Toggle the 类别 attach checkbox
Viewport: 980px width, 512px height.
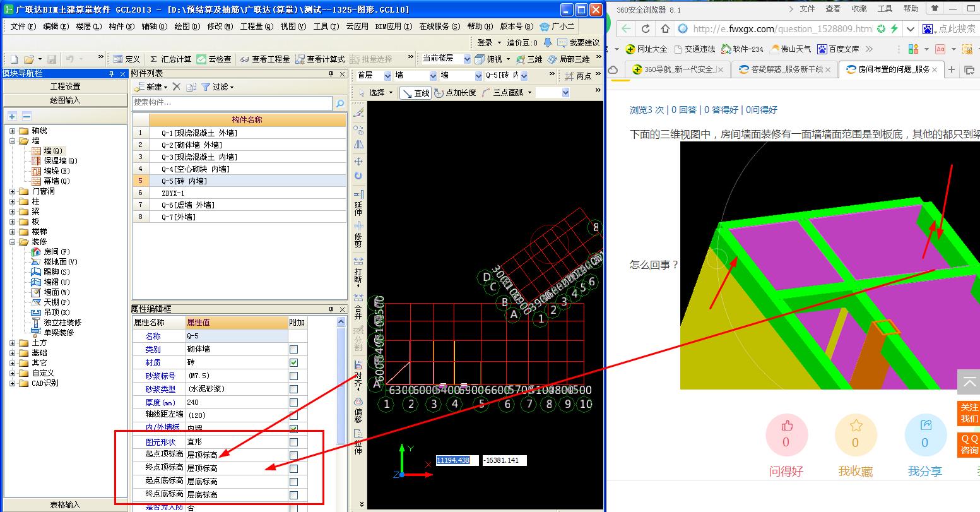(x=293, y=349)
